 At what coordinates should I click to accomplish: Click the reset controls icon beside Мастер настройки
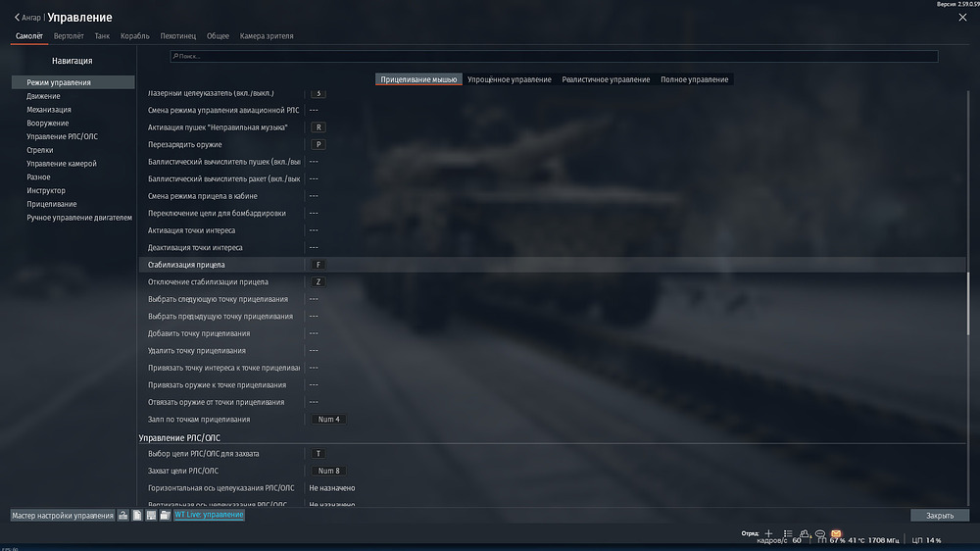(x=123, y=516)
